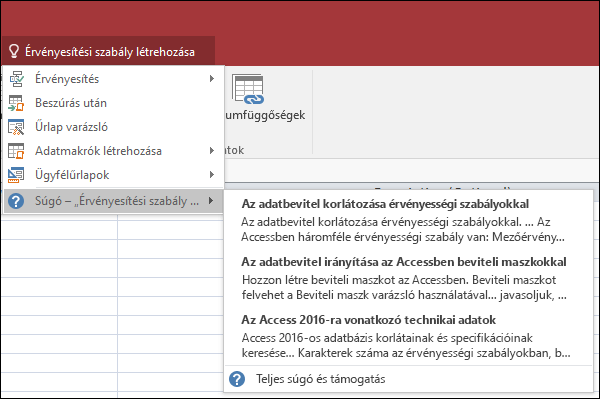The width and height of the screenshot is (600, 399).
Task: Open Teljes súgó és támogatás
Action: (408, 379)
